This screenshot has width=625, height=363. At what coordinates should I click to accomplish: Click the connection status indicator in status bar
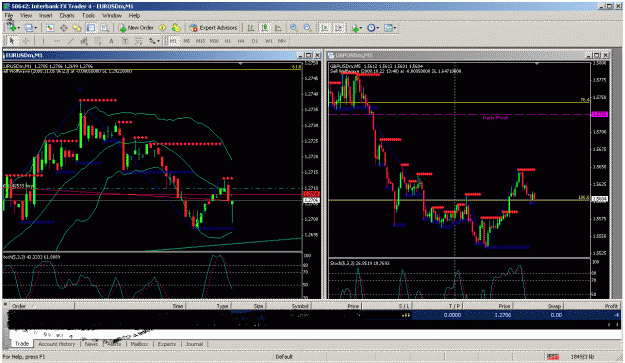point(552,357)
